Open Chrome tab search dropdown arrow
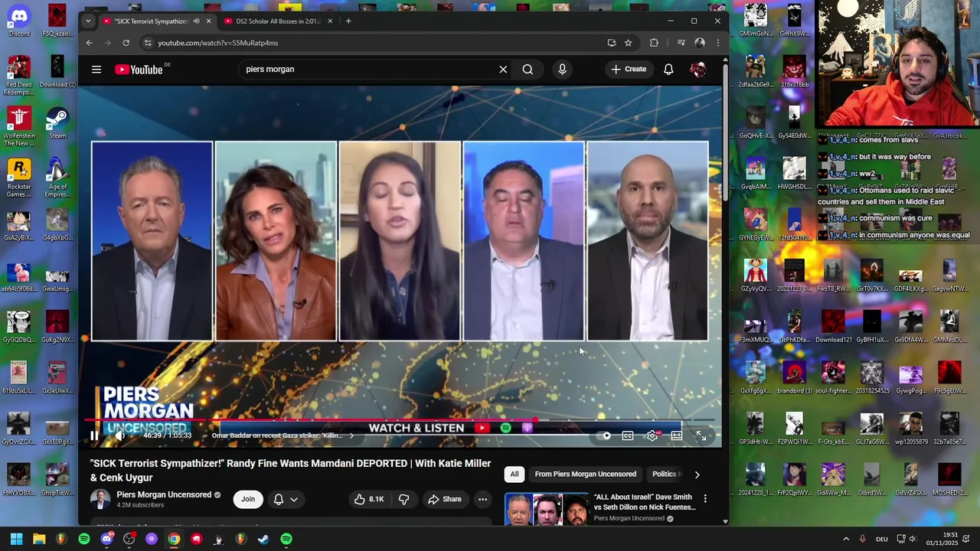 pyautogui.click(x=88, y=21)
